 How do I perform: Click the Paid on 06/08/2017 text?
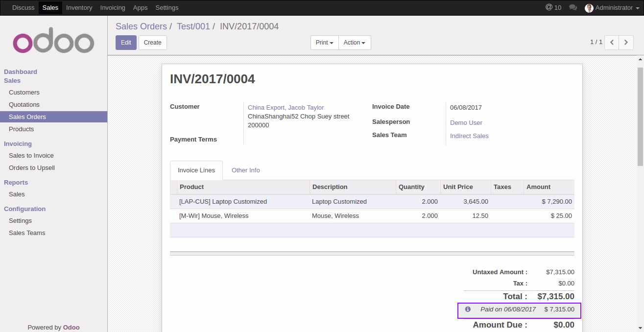[x=508, y=309]
